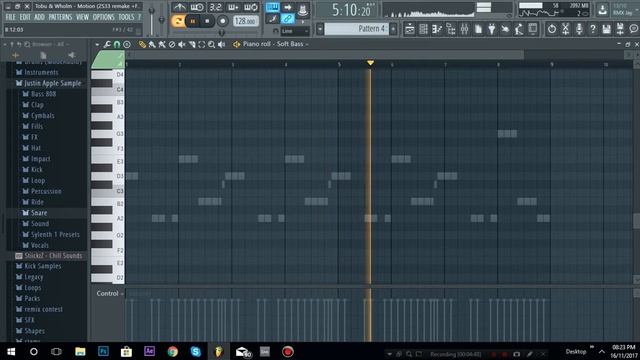Open the OPTIONS menu
The image size is (640, 360).
(x=103, y=17)
